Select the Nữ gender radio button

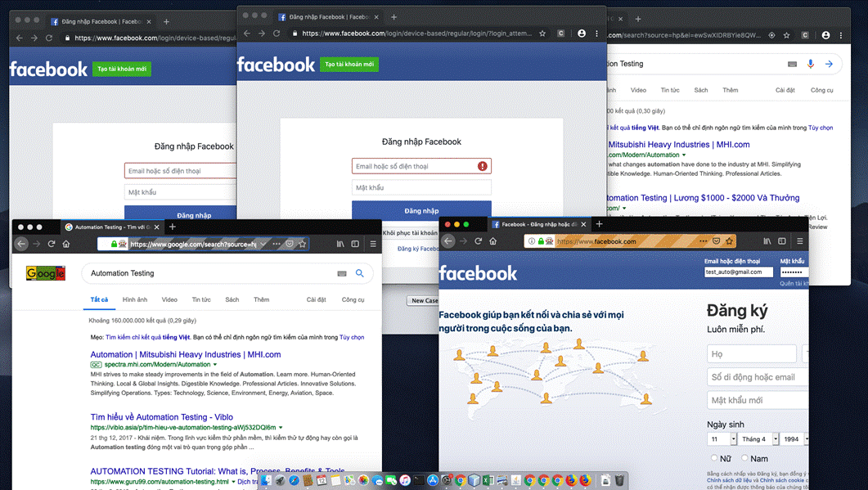pyautogui.click(x=714, y=458)
